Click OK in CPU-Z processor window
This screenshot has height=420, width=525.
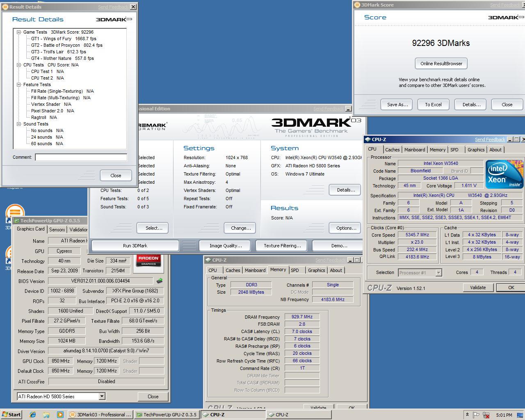pos(511,288)
